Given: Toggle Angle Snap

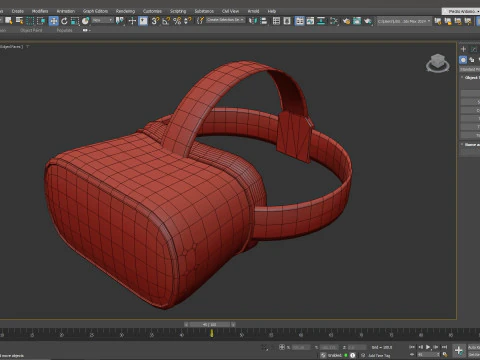Looking at the screenshot, I should (166, 21).
